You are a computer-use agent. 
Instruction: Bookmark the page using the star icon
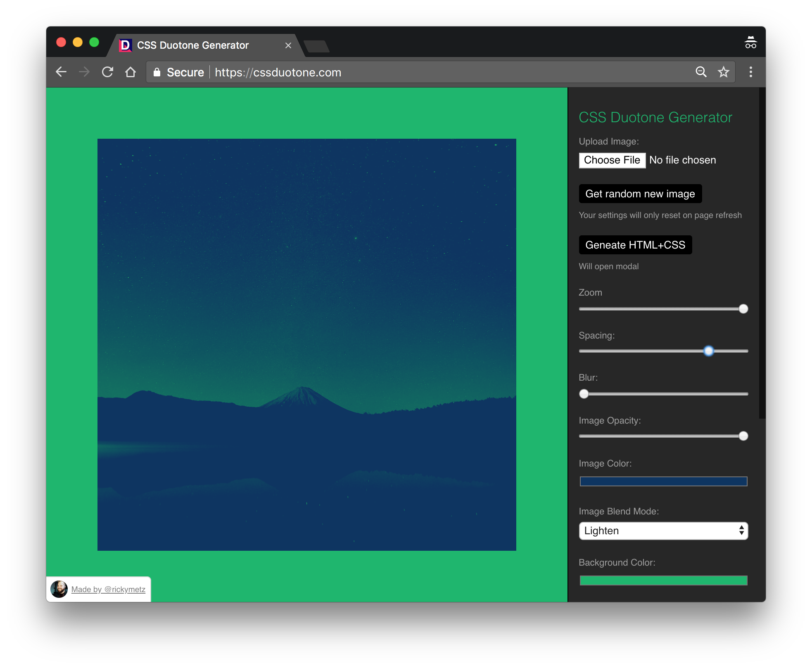[724, 72]
